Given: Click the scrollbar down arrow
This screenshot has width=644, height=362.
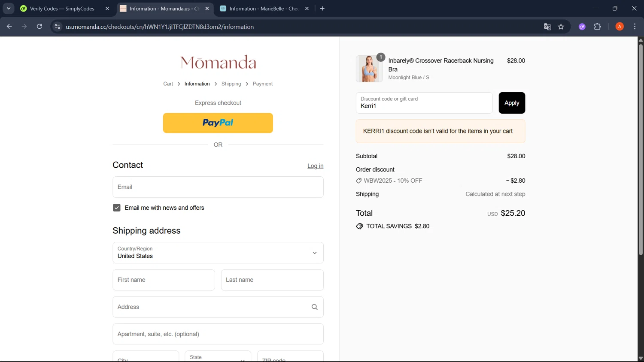Looking at the screenshot, I should pos(641,359).
